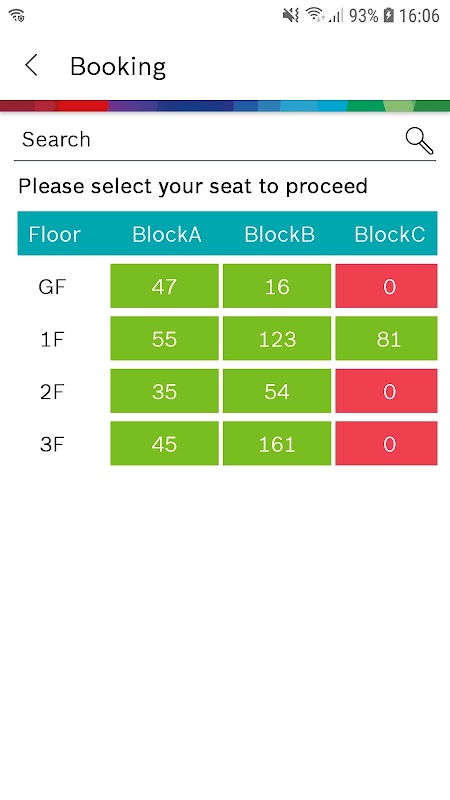Screen dimensions: 450x800
Task: Tap the red GF BlockC cell
Action: coord(386,286)
